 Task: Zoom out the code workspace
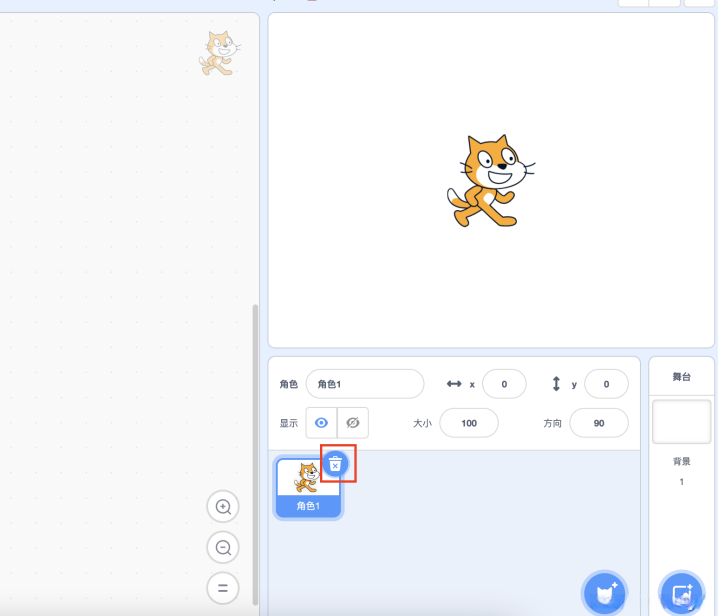pos(223,547)
